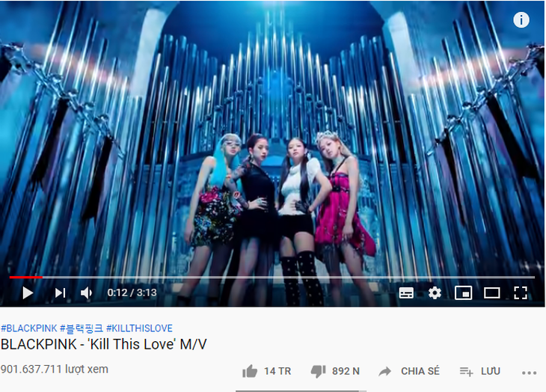This screenshot has height=392, width=546.
Task: Seek to middle of video progress bar
Action: pos(272,277)
